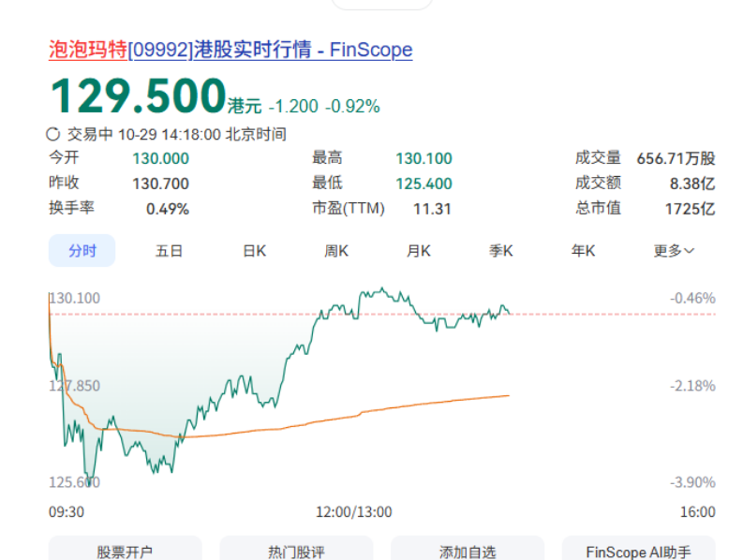
Task: Show the 季K chart tab
Action: point(501,251)
